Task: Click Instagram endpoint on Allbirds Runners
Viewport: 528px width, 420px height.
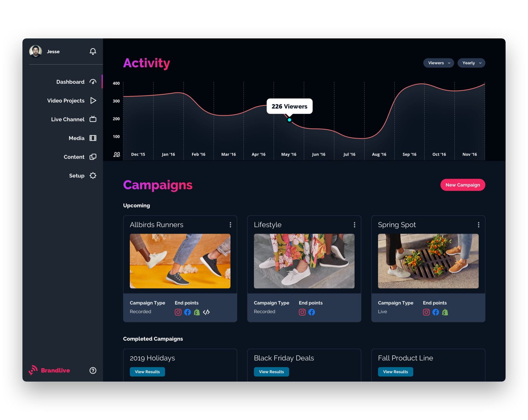Action: coord(178,312)
